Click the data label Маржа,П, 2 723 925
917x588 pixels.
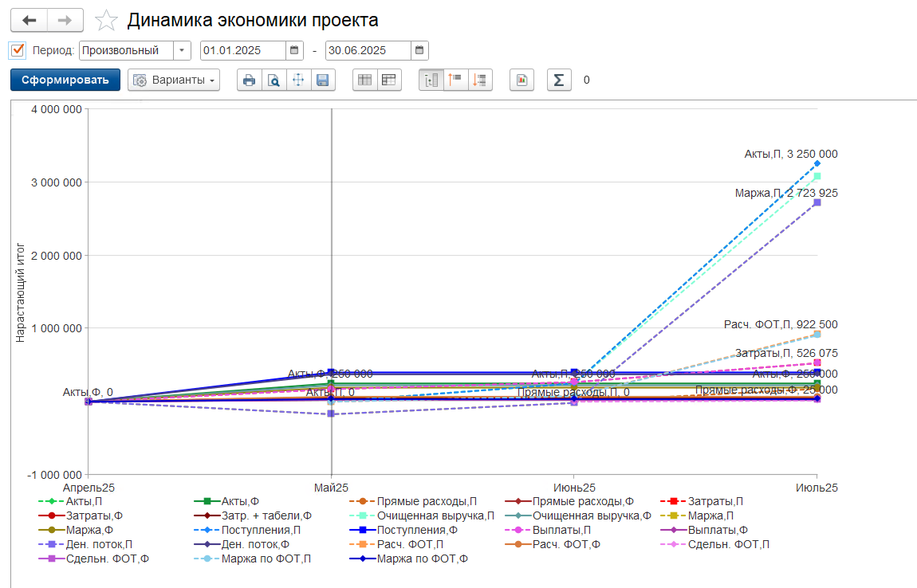coord(786,193)
